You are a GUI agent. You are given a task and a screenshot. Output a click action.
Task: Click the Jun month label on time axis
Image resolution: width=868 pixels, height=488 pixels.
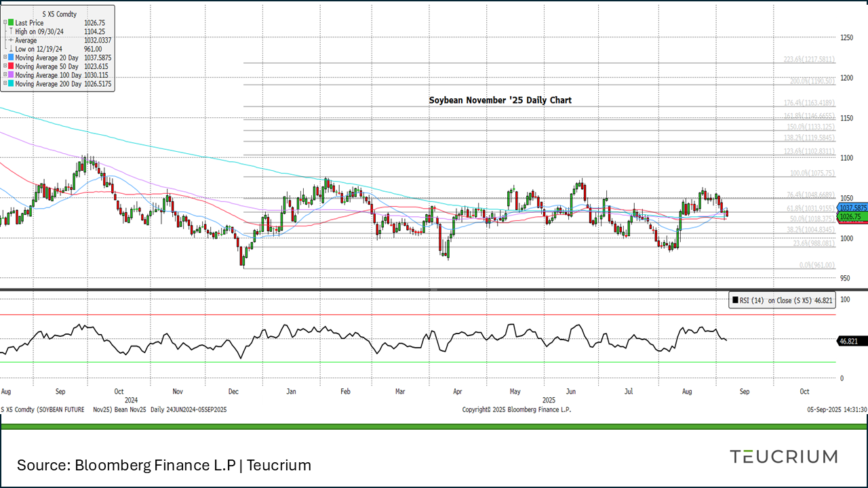tap(571, 392)
